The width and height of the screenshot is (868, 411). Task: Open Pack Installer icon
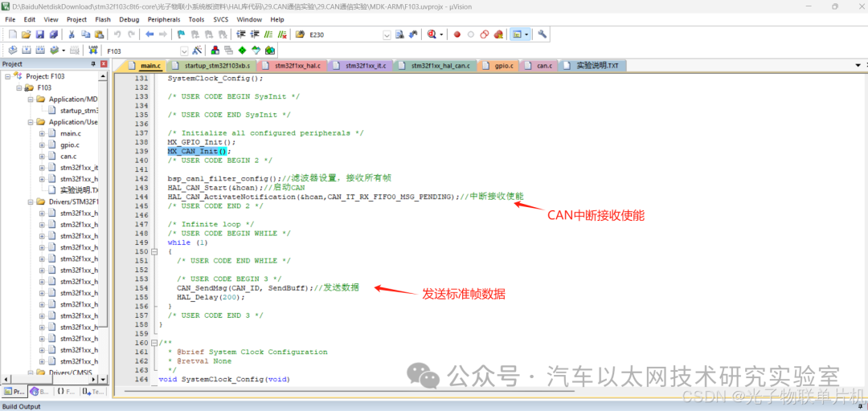(x=270, y=51)
